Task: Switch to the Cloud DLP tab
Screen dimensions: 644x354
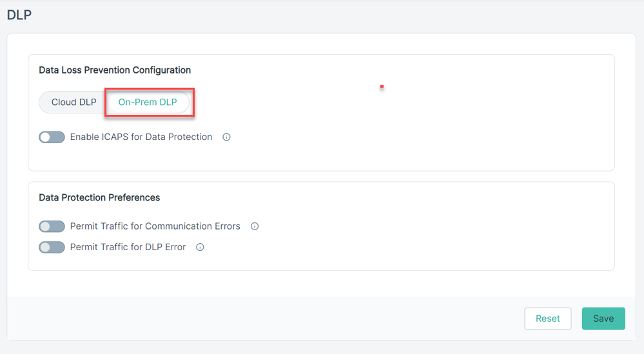Action: pyautogui.click(x=74, y=103)
